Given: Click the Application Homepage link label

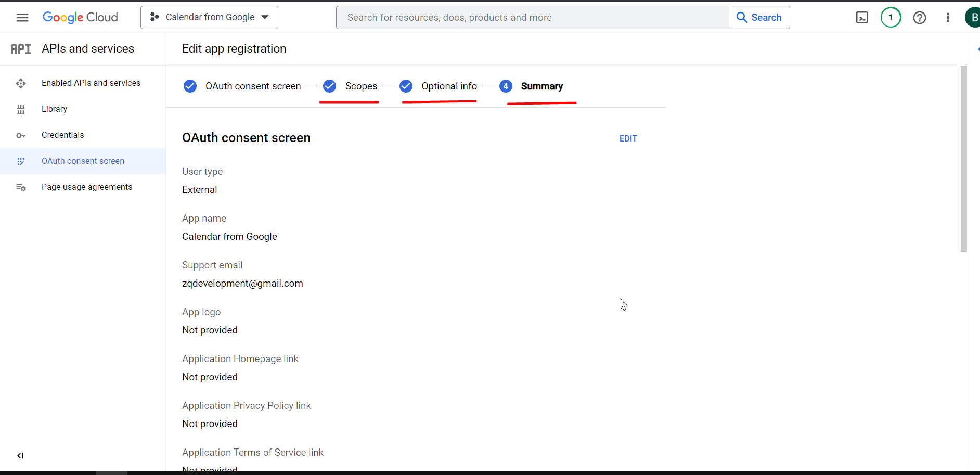Looking at the screenshot, I should pos(240,359).
